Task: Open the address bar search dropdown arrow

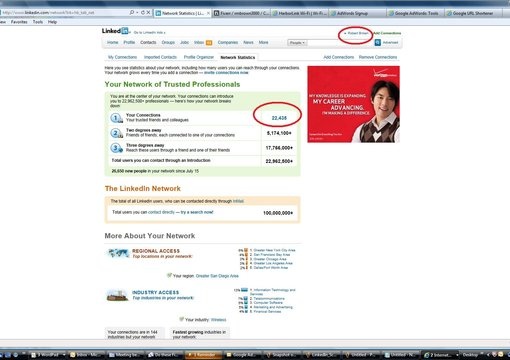Action: [x=137, y=13]
